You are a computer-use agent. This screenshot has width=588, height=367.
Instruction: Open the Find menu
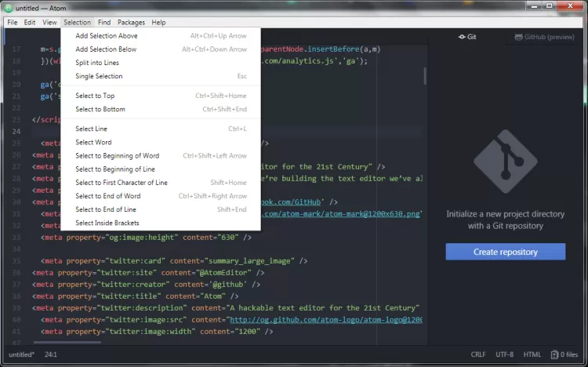pyautogui.click(x=104, y=23)
